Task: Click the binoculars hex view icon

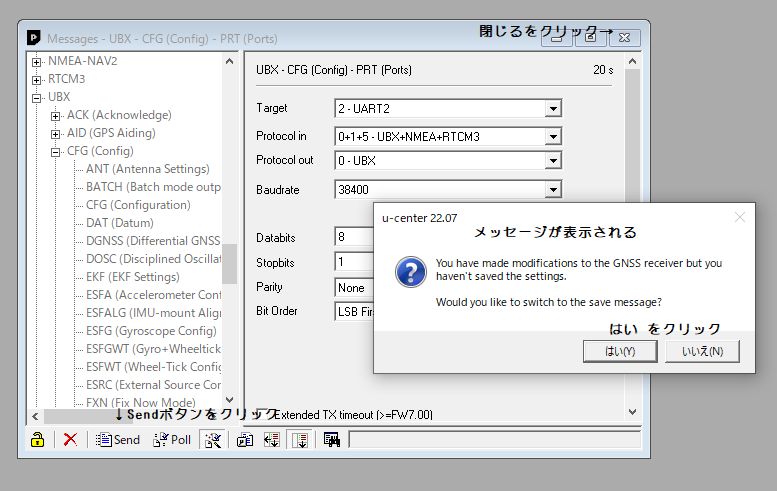Action: [332, 439]
